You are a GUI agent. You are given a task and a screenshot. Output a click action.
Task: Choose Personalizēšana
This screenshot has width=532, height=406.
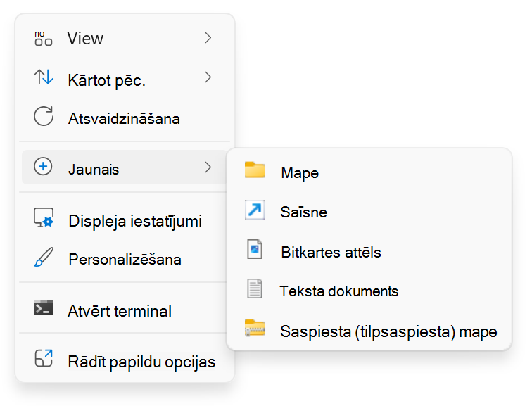point(125,259)
